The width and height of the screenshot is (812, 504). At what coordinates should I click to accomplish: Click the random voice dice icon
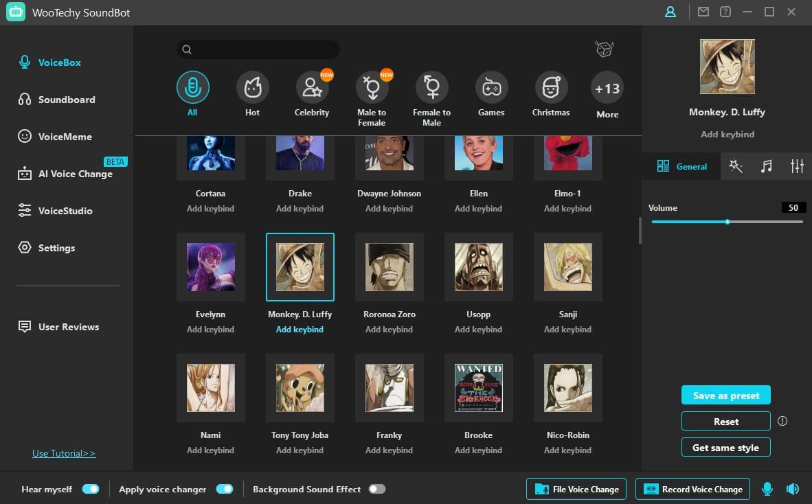tap(604, 49)
